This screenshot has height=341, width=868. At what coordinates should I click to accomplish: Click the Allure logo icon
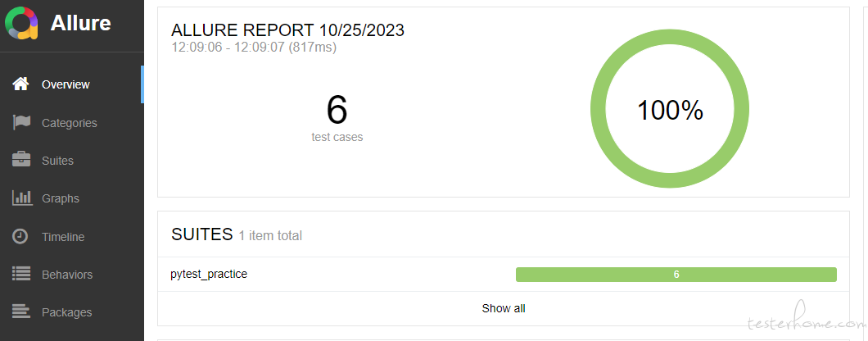[21, 23]
